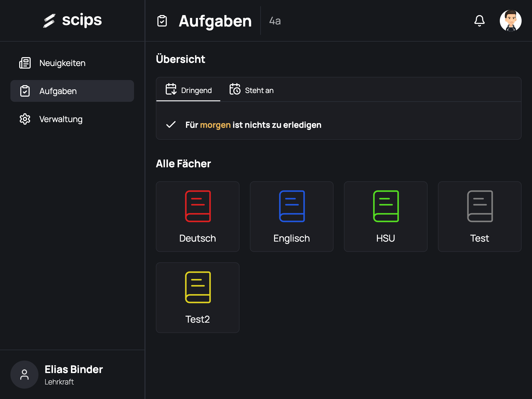Click the clock calendar icon beside Steht an

click(235, 90)
